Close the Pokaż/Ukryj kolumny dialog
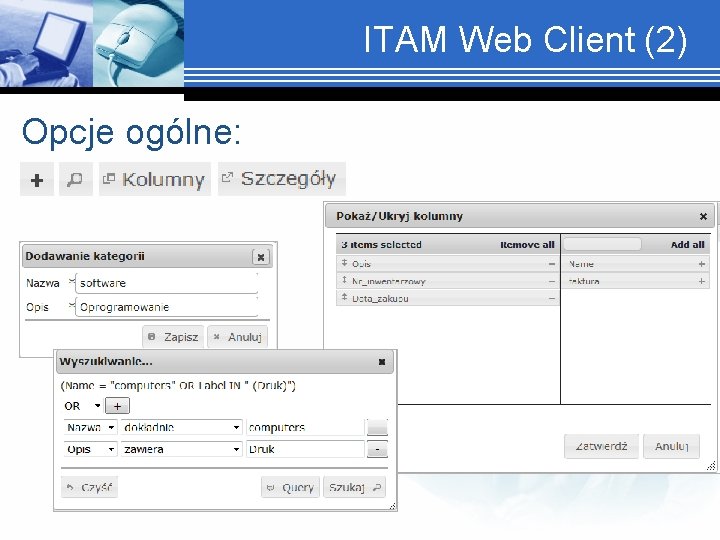 pyautogui.click(x=703, y=216)
